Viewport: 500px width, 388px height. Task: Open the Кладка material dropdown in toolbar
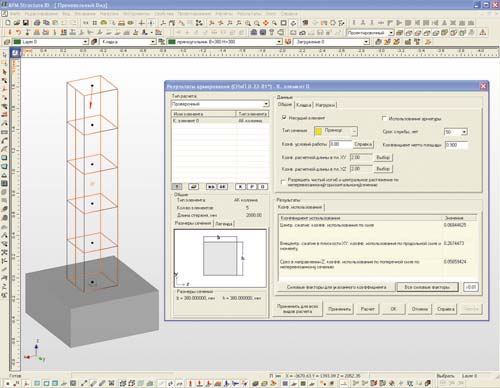[153, 42]
